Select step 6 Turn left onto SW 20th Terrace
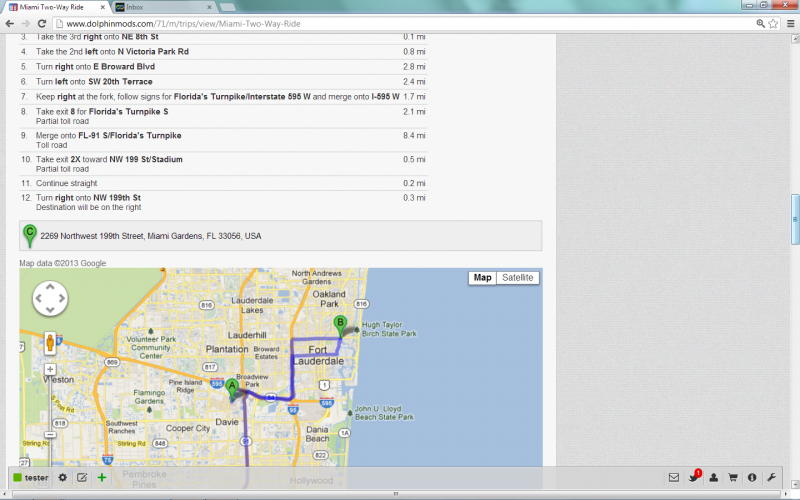This screenshot has width=800, height=500. [223, 82]
